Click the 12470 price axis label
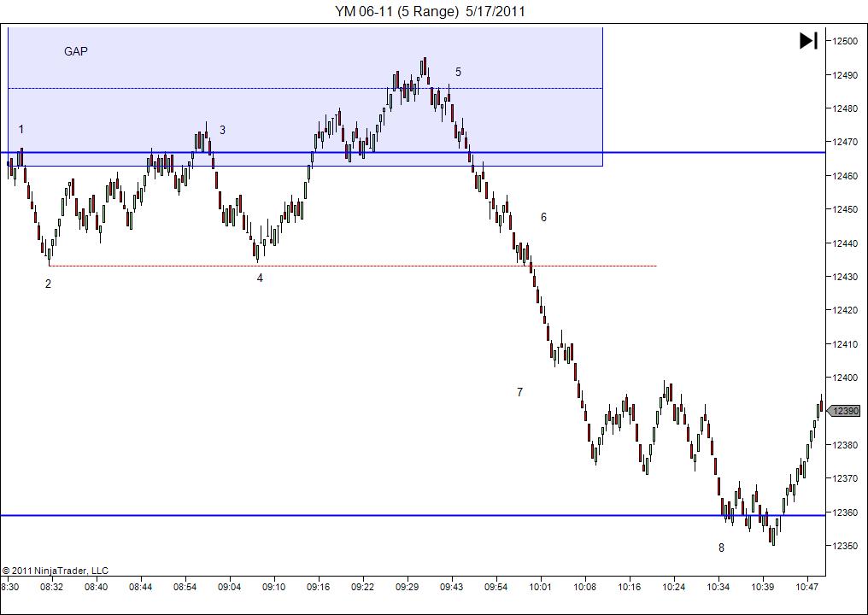868x615 pixels. point(845,143)
